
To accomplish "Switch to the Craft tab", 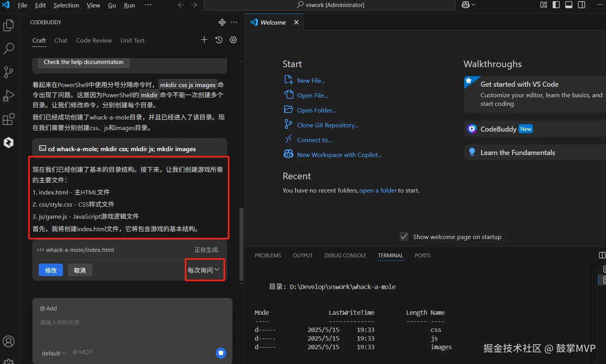I will coord(39,41).
